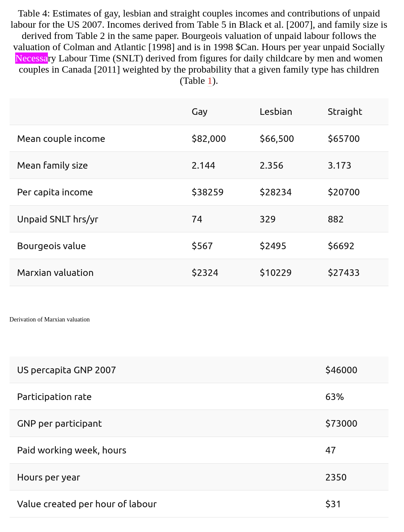Select the Straight column header
Viewport: 404px width, 532px height.
point(345,112)
